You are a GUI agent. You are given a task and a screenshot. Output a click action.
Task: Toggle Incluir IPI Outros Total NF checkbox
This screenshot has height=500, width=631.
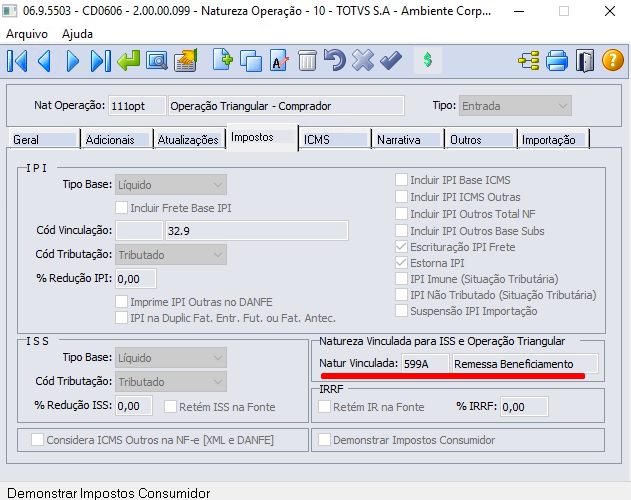(x=401, y=213)
